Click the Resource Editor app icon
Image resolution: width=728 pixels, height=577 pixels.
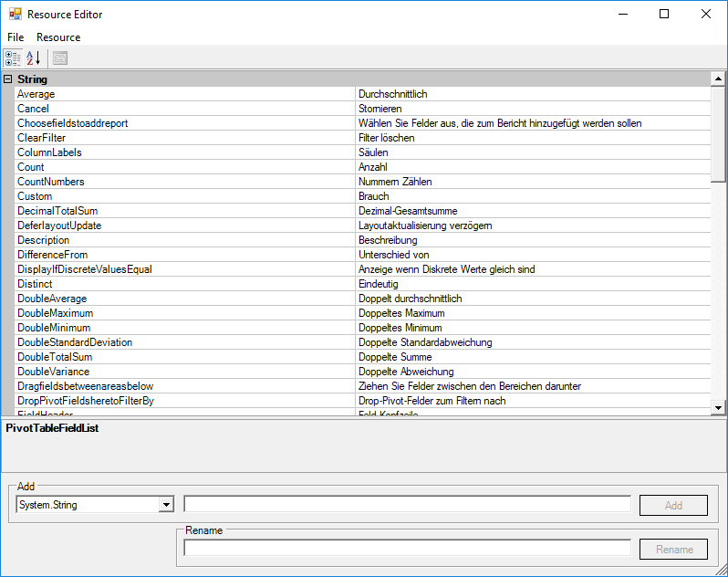point(16,14)
